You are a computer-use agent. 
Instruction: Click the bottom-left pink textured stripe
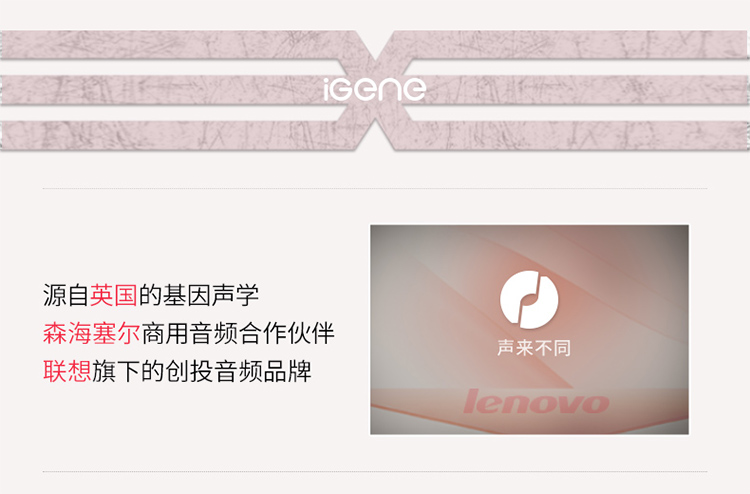(177, 136)
